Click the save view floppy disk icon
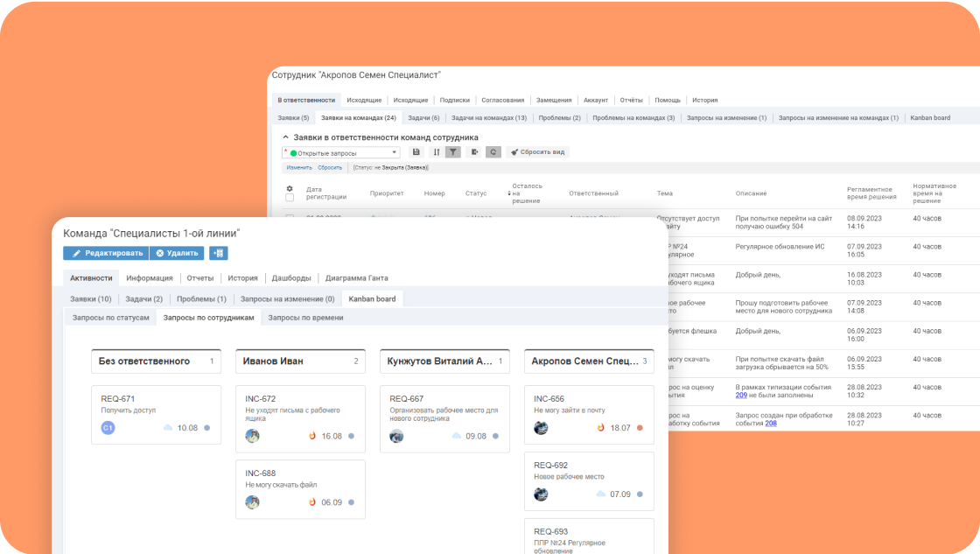Viewport: 980px width, 554px height. point(416,152)
